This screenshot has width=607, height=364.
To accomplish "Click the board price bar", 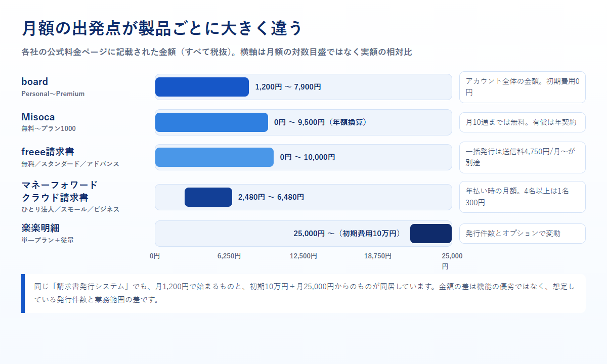I will [x=202, y=87].
